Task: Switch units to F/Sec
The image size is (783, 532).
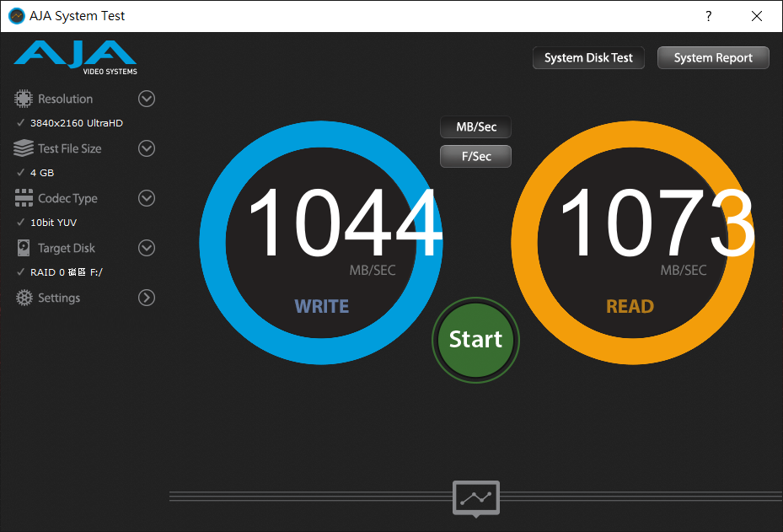Action: (476, 156)
